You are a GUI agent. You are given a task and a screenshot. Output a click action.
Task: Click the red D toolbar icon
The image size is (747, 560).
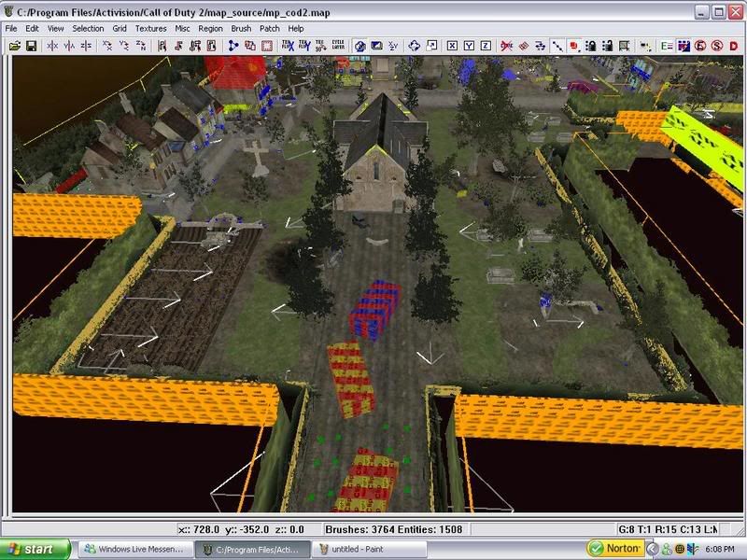tap(735, 45)
